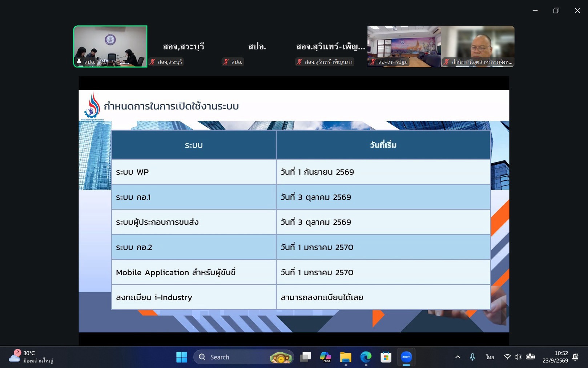Select the สอจ,สระบุรี participant tile
The width and height of the screenshot is (588, 368).
click(184, 46)
